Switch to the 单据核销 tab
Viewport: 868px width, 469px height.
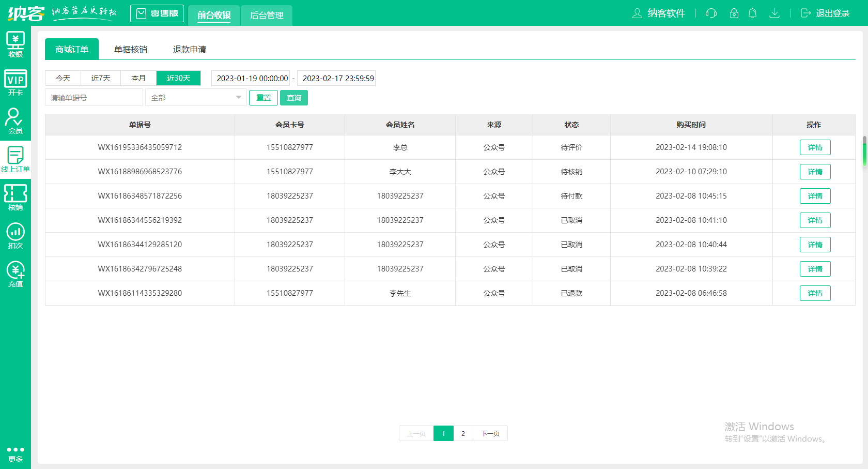(x=131, y=50)
